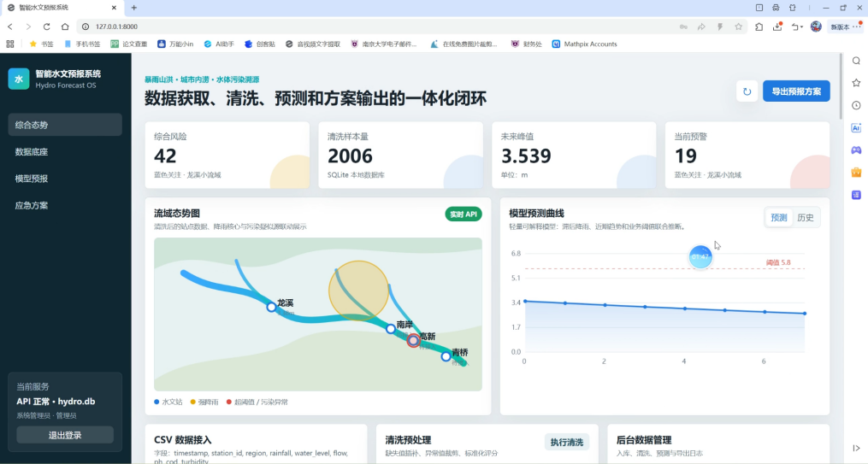Open the 万能小in bookmark
The width and height of the screenshot is (868, 464).
click(x=175, y=44)
